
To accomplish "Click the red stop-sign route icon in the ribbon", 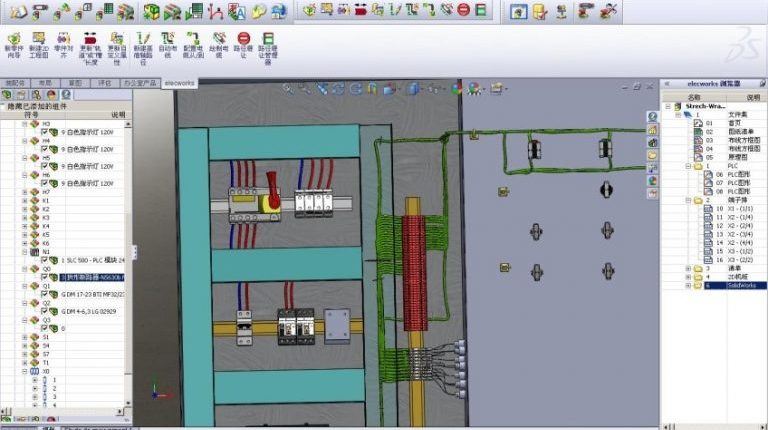I will (243, 38).
